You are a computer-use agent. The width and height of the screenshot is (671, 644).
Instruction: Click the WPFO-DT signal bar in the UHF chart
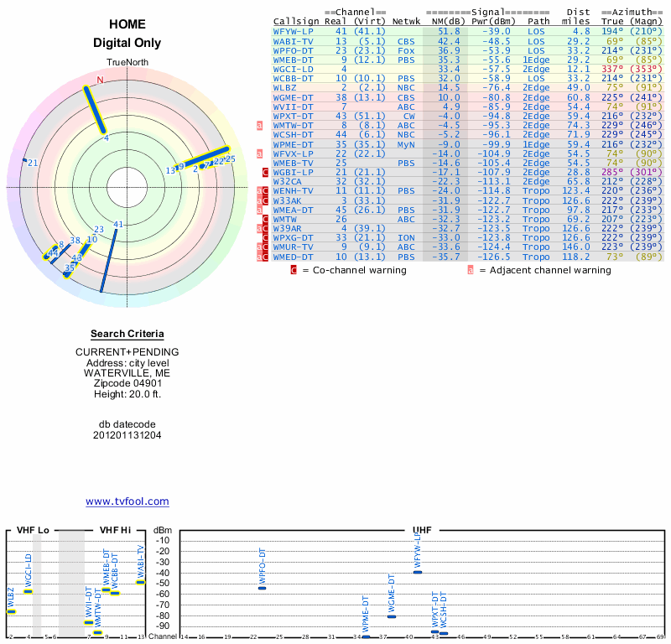[x=262, y=588]
